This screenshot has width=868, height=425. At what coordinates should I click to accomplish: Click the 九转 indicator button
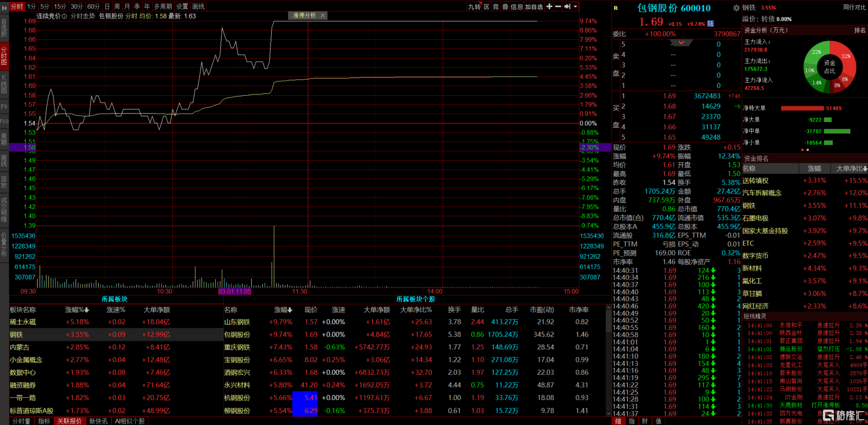pyautogui.click(x=474, y=7)
